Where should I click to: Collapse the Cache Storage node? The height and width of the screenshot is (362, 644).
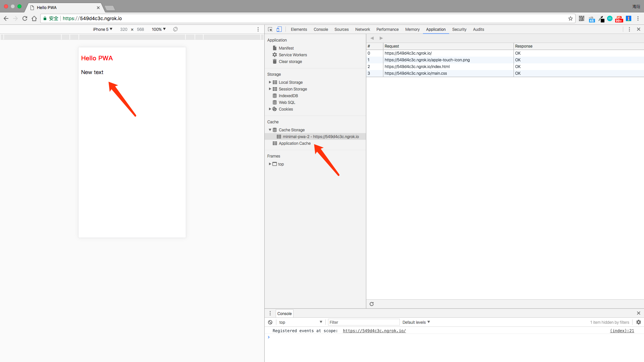coord(270,130)
